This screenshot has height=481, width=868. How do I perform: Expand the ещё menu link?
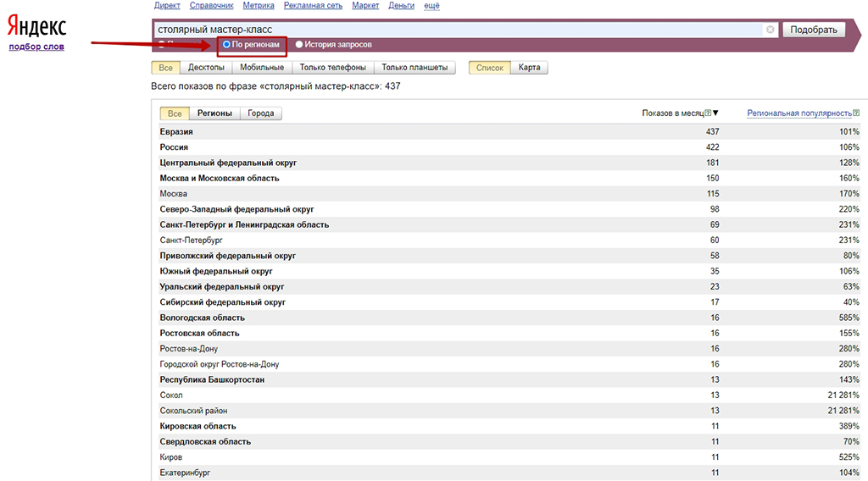click(x=431, y=6)
